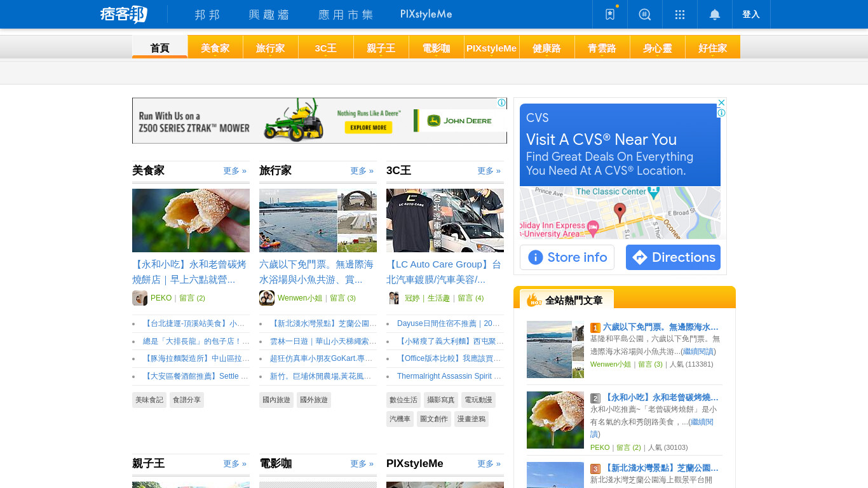Click the CVS ad info icon
Viewport: 868px width, 488px height.
[721, 113]
